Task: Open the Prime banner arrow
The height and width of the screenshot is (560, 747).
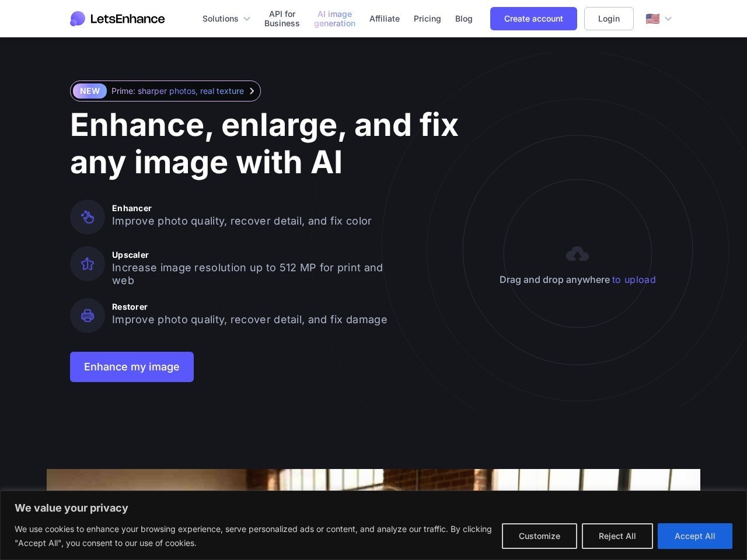Action: point(252,91)
